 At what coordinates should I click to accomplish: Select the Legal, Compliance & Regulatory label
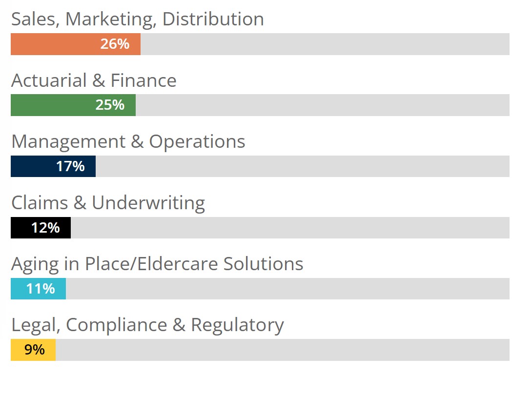pos(147,325)
